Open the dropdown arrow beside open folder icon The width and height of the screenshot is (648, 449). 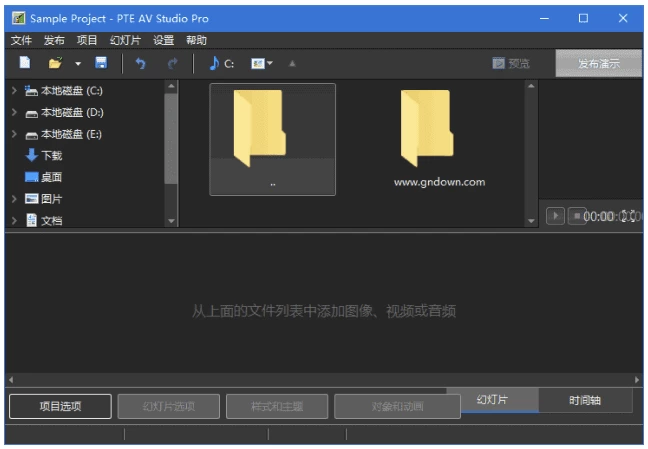tap(78, 64)
